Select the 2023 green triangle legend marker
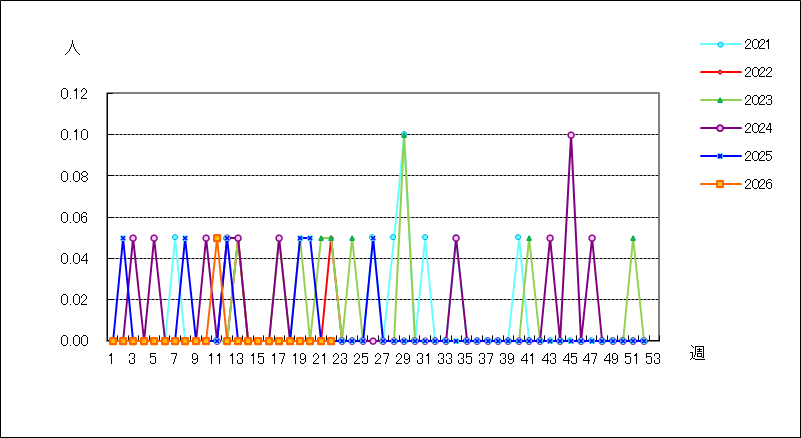Image resolution: width=801 pixels, height=438 pixels. [x=720, y=100]
